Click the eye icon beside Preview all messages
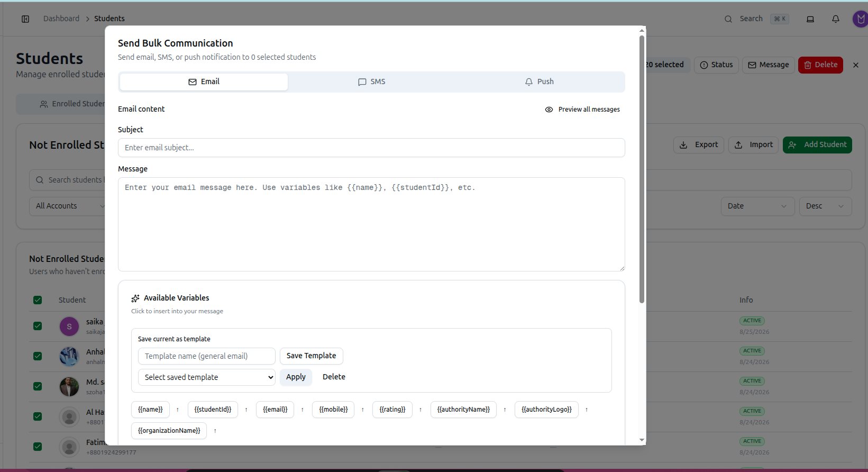Image resolution: width=868 pixels, height=472 pixels. pyautogui.click(x=549, y=110)
